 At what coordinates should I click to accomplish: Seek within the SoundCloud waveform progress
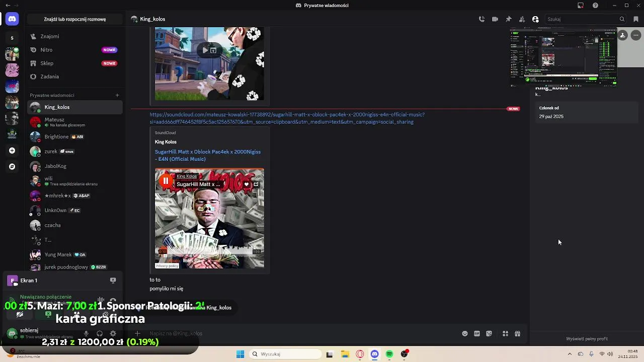click(209, 251)
